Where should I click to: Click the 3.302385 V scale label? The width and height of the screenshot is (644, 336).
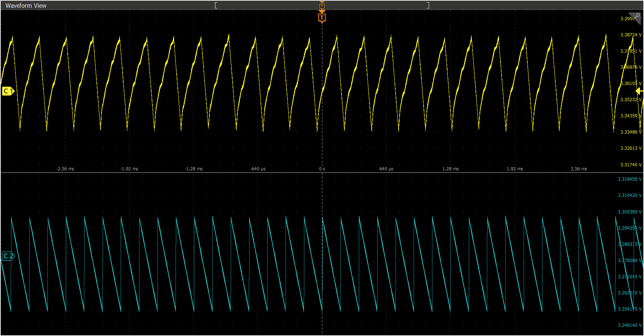[629, 212]
